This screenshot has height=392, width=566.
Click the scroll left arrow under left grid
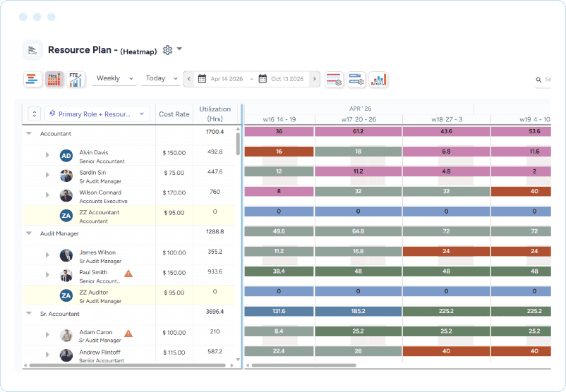point(25,365)
